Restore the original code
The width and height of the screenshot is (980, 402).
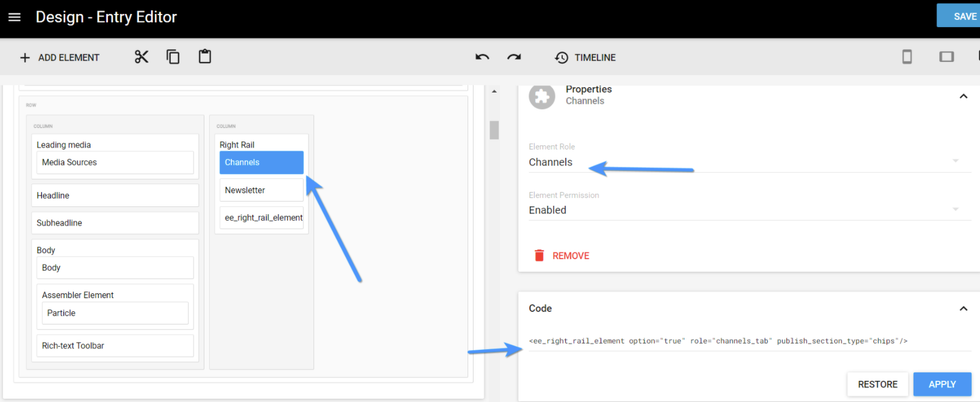pyautogui.click(x=877, y=384)
